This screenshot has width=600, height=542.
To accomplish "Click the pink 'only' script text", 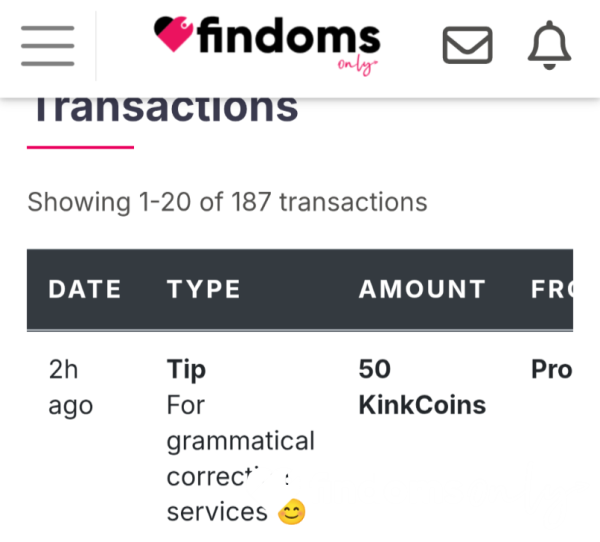I will tap(357, 66).
